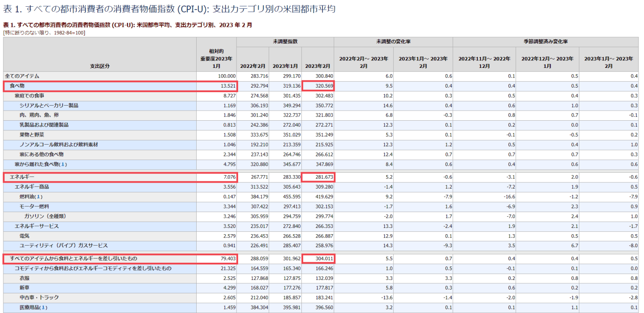Click the 100.000 relative importance value

point(226,76)
